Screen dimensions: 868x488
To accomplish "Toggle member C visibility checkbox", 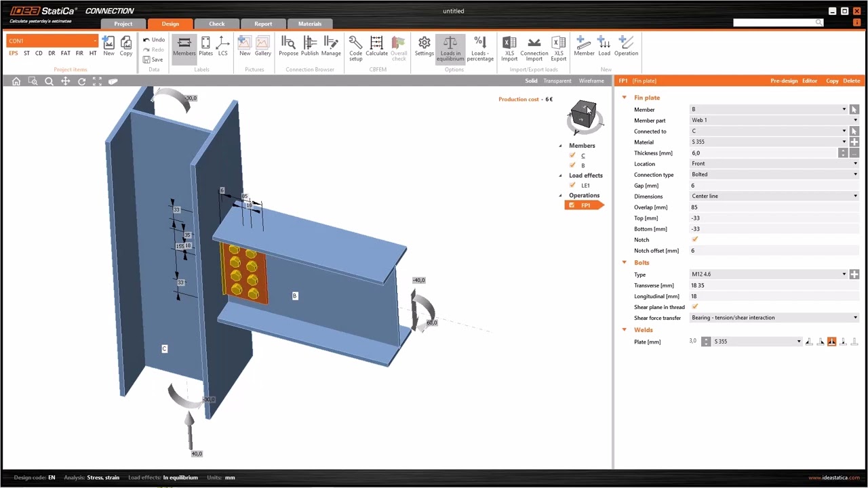I will 572,155.
